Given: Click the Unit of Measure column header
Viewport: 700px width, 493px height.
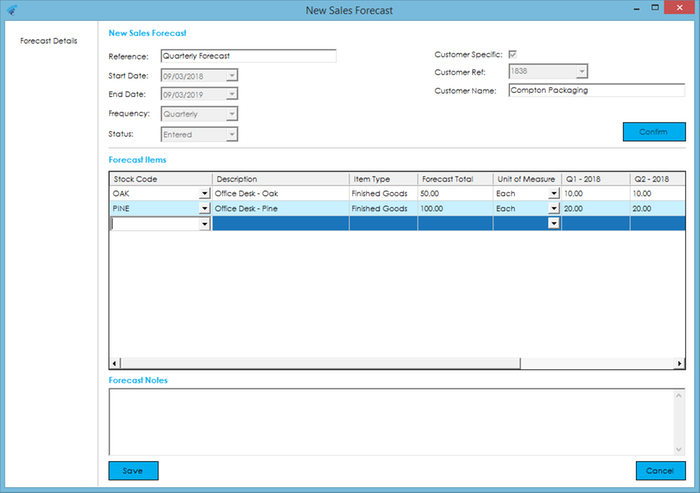Looking at the screenshot, I should [527, 179].
